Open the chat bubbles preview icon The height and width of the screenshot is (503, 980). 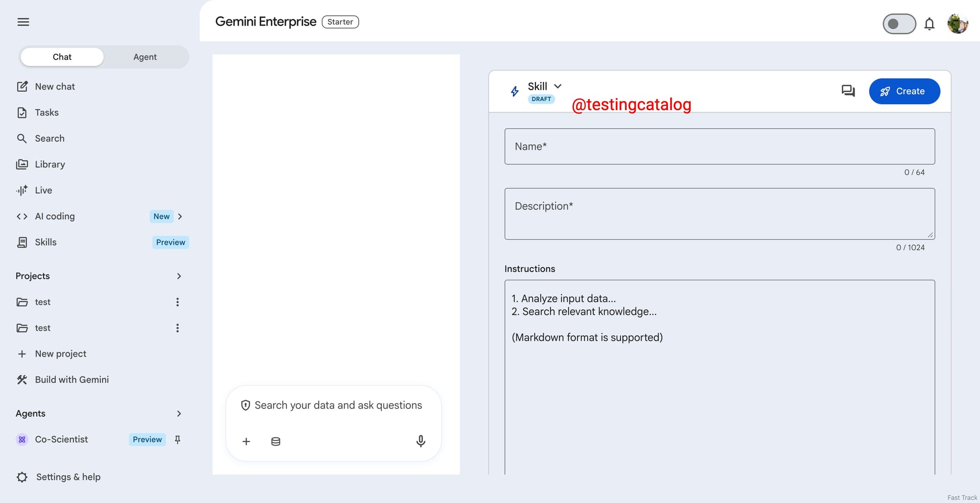pos(848,91)
